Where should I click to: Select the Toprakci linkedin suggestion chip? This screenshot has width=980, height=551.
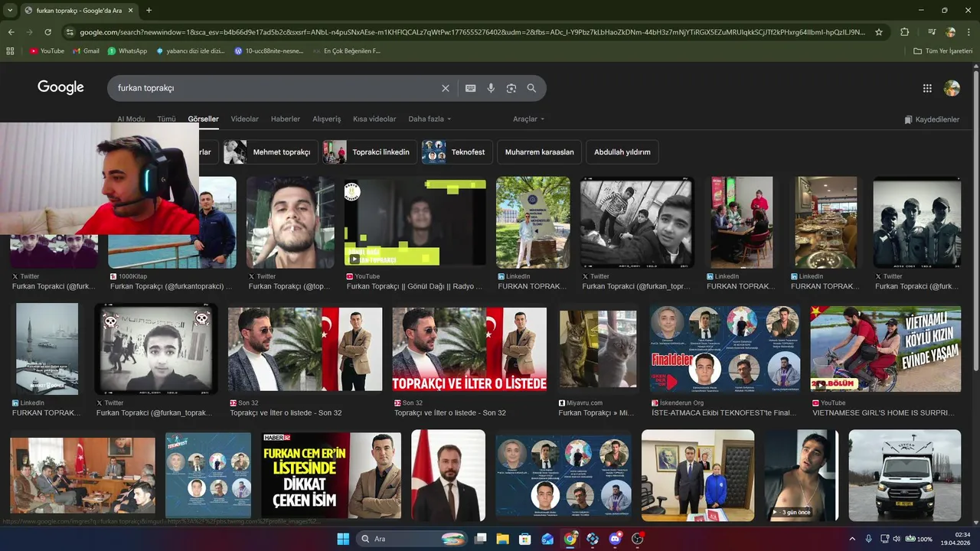coord(370,152)
